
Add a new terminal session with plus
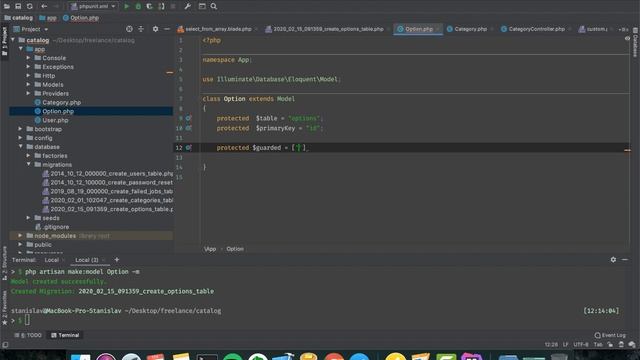point(117,260)
